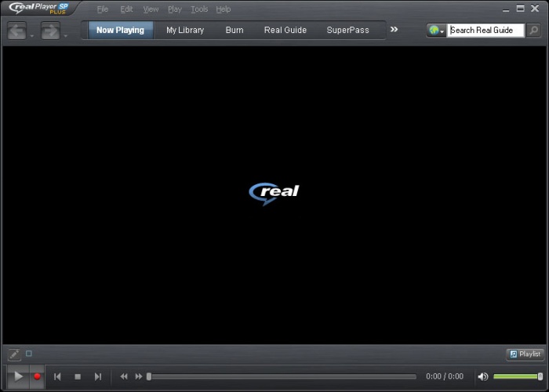549x392 pixels.
Task: Click the playback seek bar
Action: [x=282, y=376]
